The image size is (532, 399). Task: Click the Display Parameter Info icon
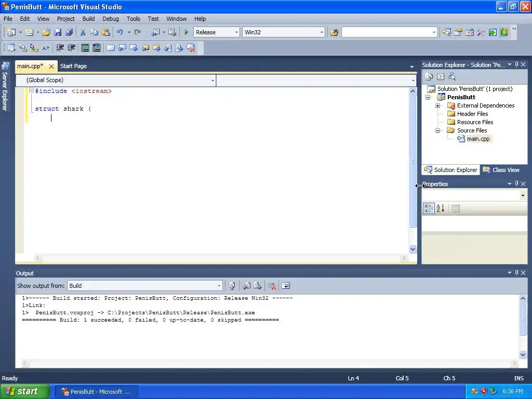(x=23, y=48)
